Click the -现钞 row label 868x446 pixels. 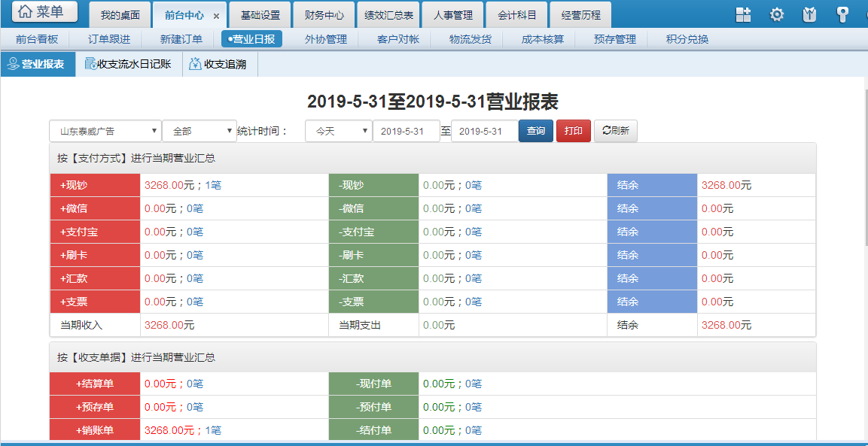click(373, 185)
